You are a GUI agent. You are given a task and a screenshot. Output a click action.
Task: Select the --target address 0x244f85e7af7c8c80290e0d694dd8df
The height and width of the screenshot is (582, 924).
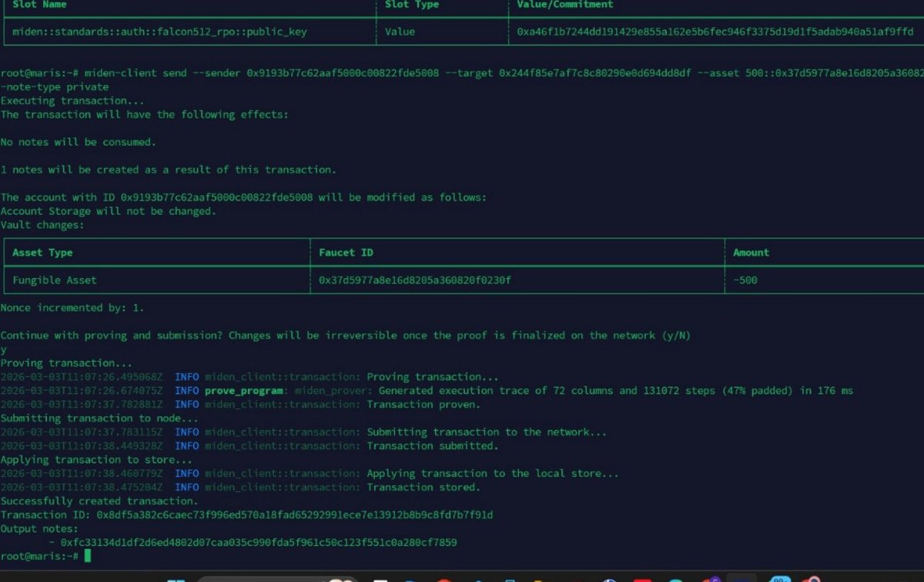(595, 73)
